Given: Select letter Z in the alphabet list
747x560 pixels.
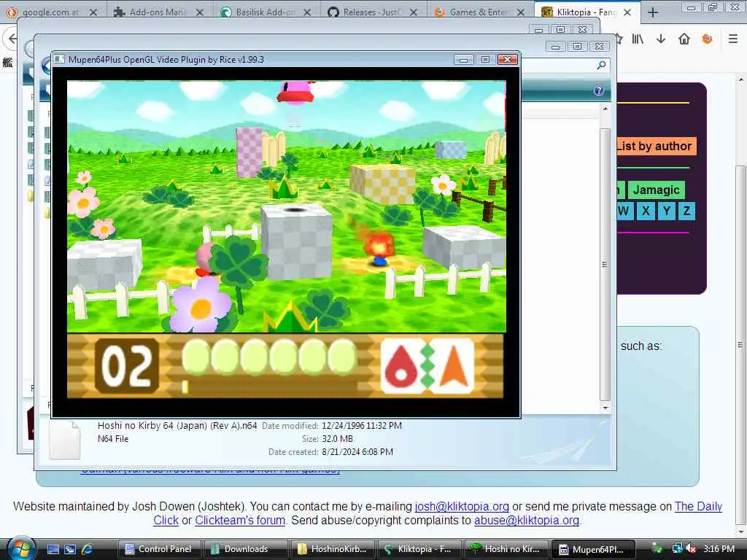Looking at the screenshot, I should (x=686, y=211).
